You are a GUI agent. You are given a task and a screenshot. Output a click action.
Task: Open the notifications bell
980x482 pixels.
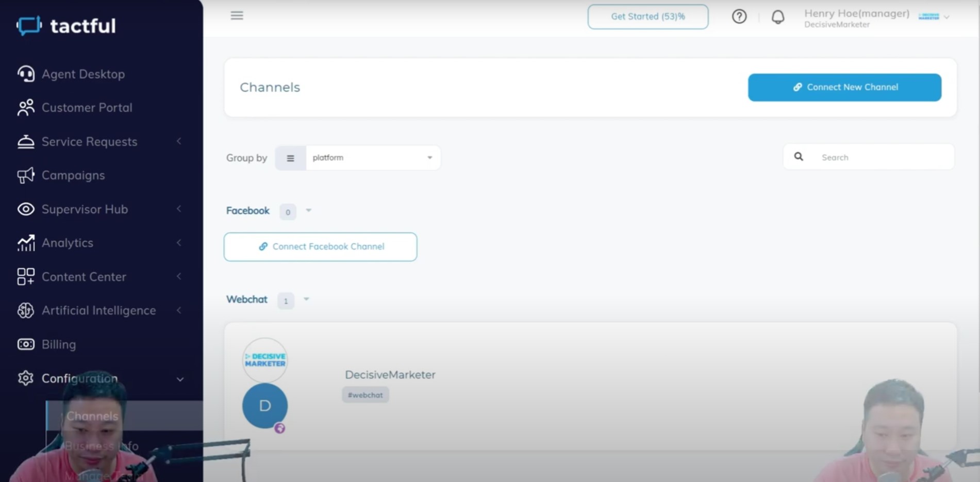[778, 17]
